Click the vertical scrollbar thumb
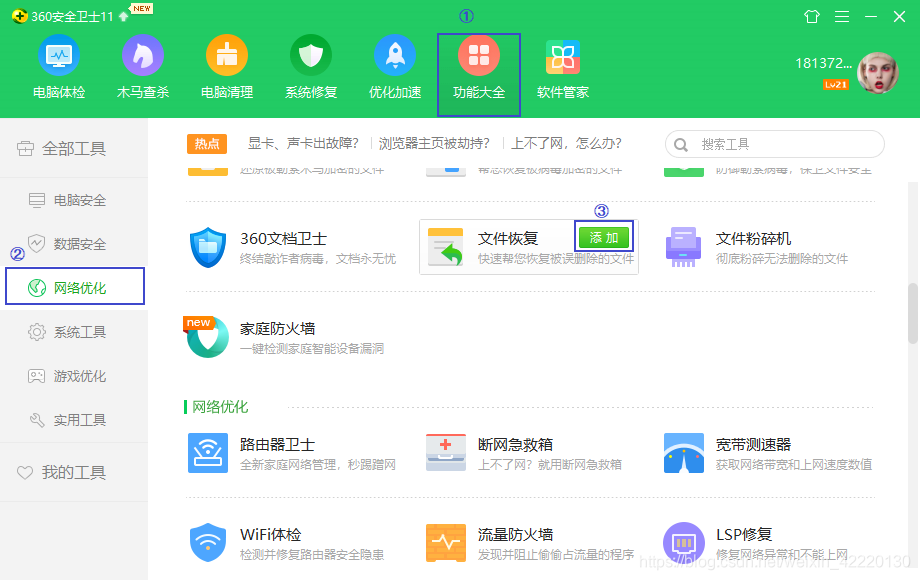 (913, 313)
